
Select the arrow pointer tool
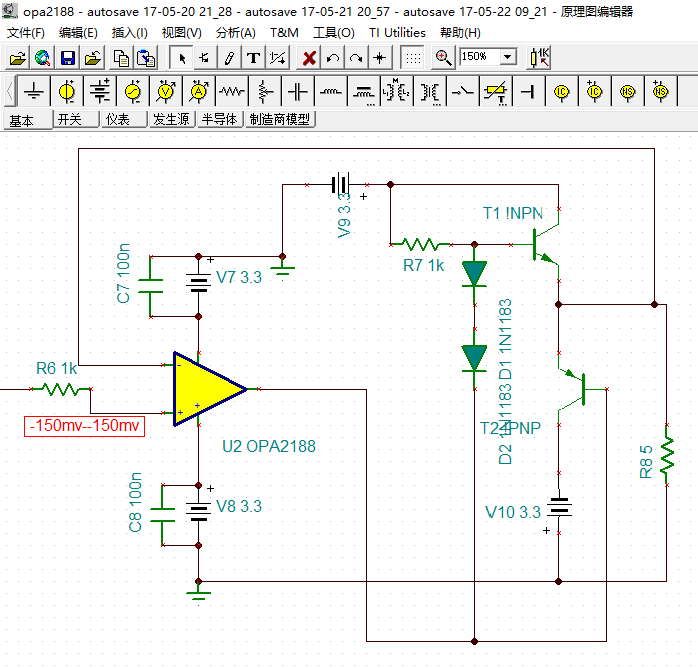[x=182, y=58]
